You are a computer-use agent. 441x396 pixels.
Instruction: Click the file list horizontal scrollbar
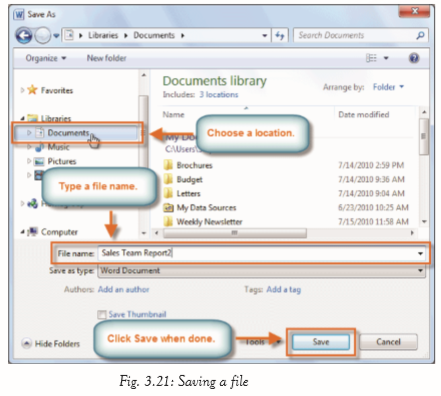(x=234, y=233)
